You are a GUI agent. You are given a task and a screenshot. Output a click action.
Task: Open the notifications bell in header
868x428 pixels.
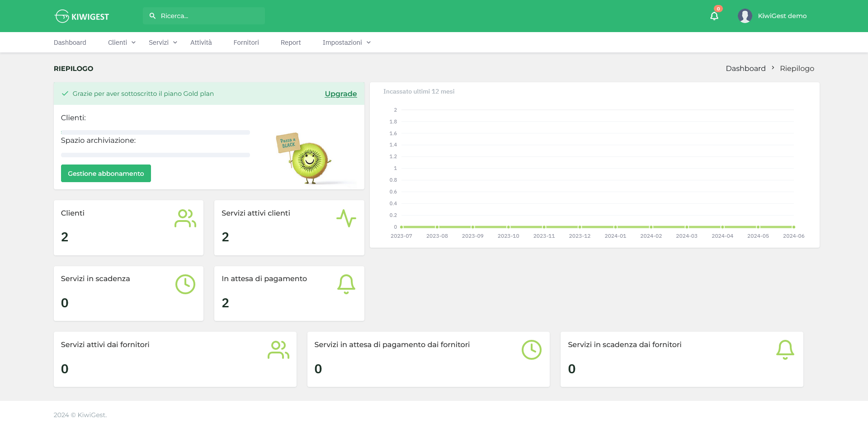click(714, 16)
